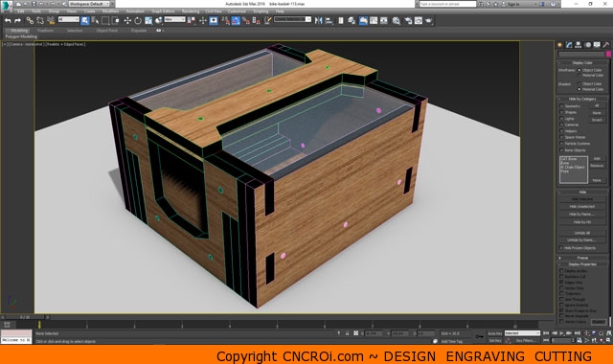This screenshot has height=364, width=613.
Task: Open the Rendering menu
Action: coord(191,11)
